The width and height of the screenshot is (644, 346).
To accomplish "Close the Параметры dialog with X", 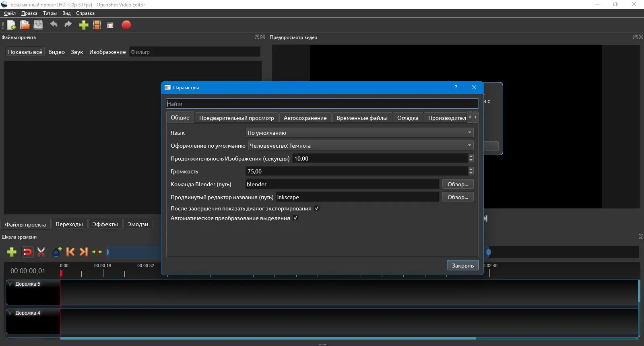I will 474,87.
